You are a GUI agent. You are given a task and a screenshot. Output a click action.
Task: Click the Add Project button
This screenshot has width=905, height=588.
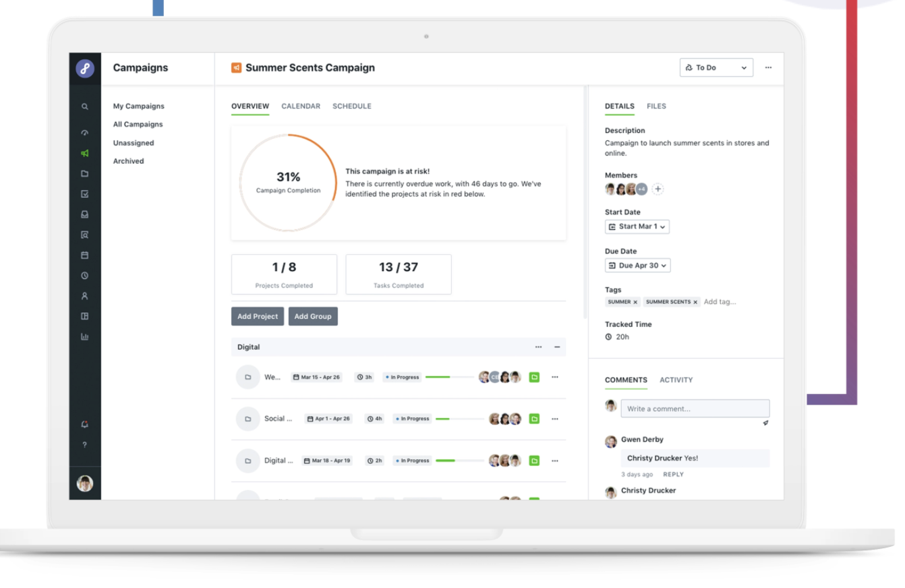pos(258,316)
